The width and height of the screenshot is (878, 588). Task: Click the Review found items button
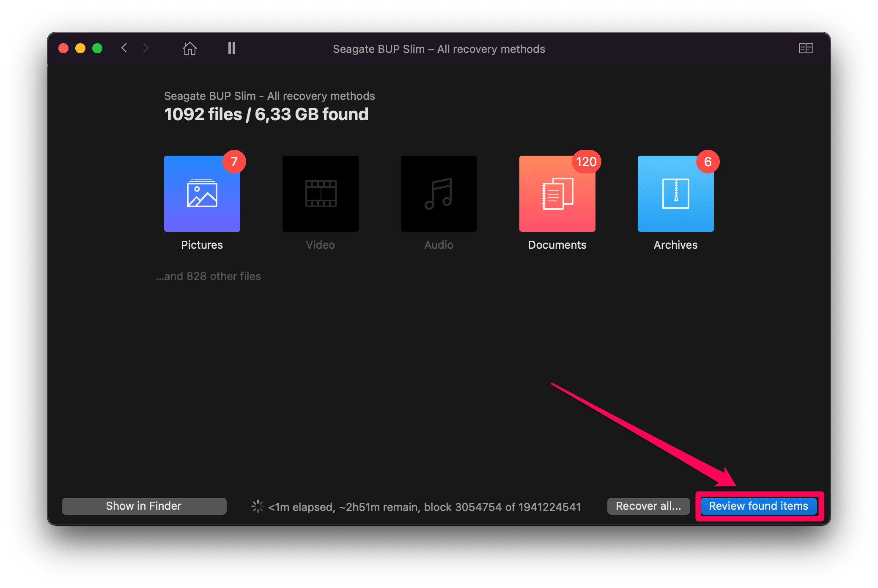point(759,506)
